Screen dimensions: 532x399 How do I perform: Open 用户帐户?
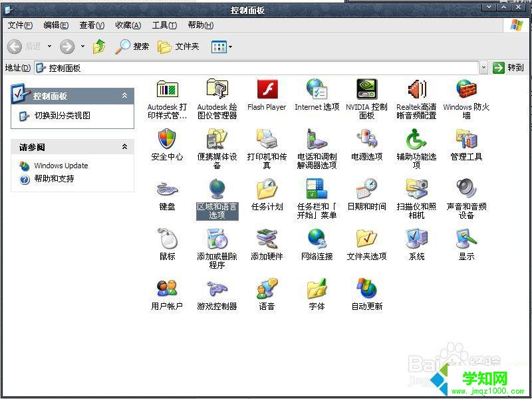(167, 294)
